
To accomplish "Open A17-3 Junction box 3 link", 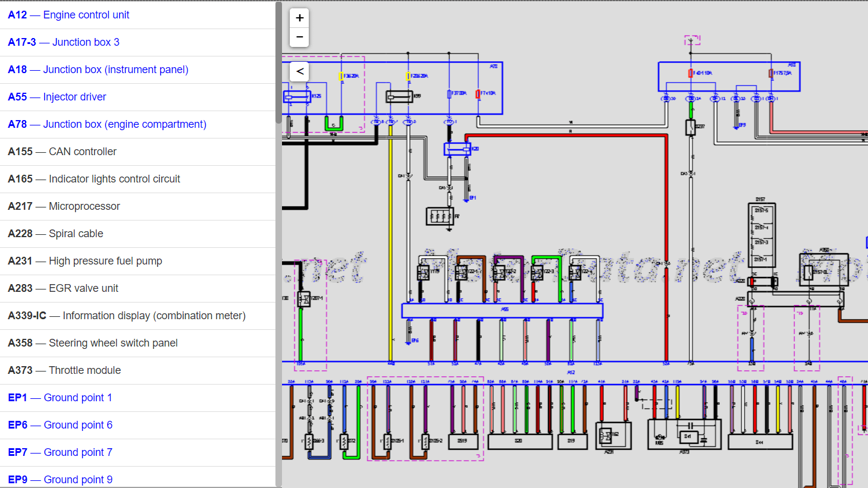I will (x=64, y=42).
